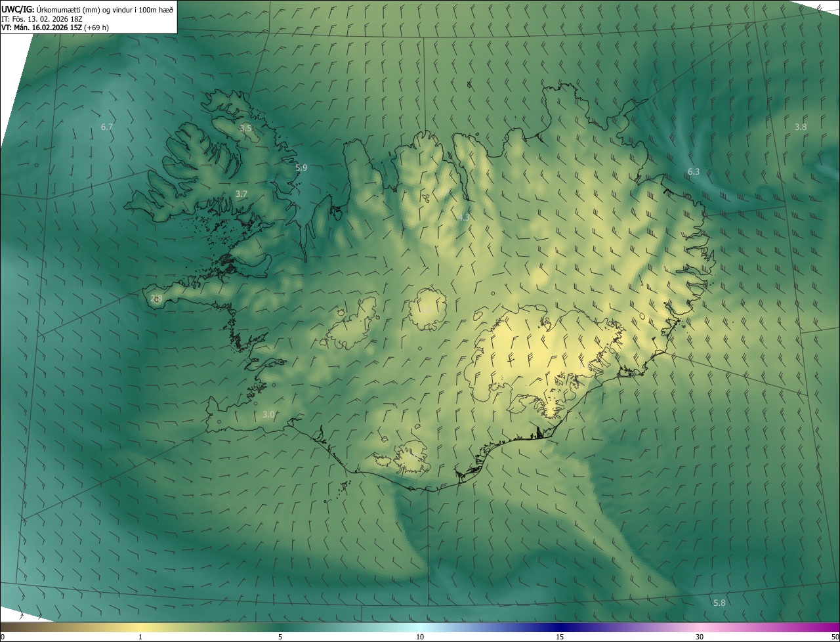Click the '6.7' value west of the Westfjords
Viewport: 840px width, 642px height.
point(107,126)
